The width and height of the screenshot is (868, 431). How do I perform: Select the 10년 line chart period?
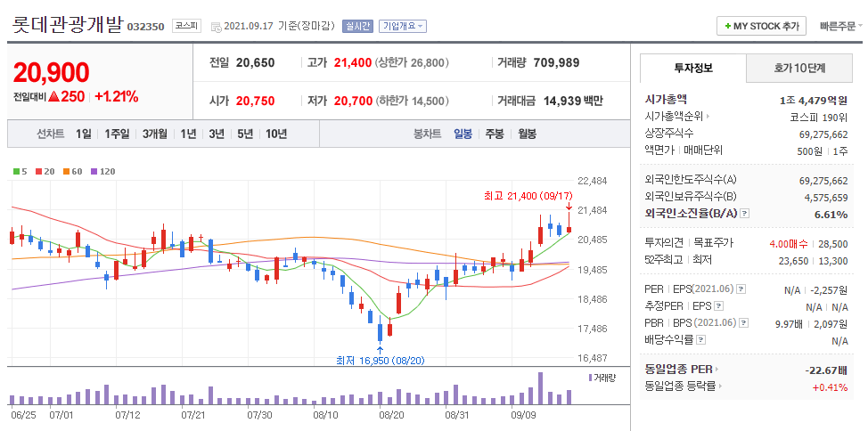[276, 134]
